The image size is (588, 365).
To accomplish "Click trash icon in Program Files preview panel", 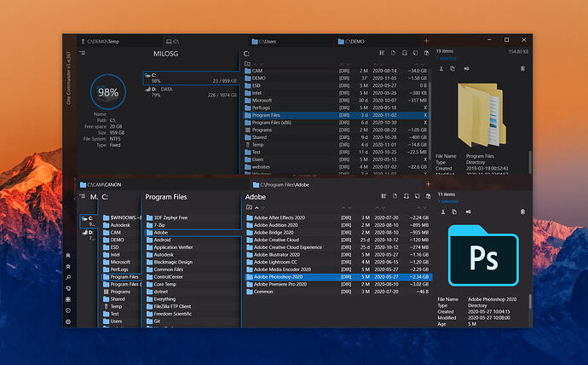I will pyautogui.click(x=523, y=69).
